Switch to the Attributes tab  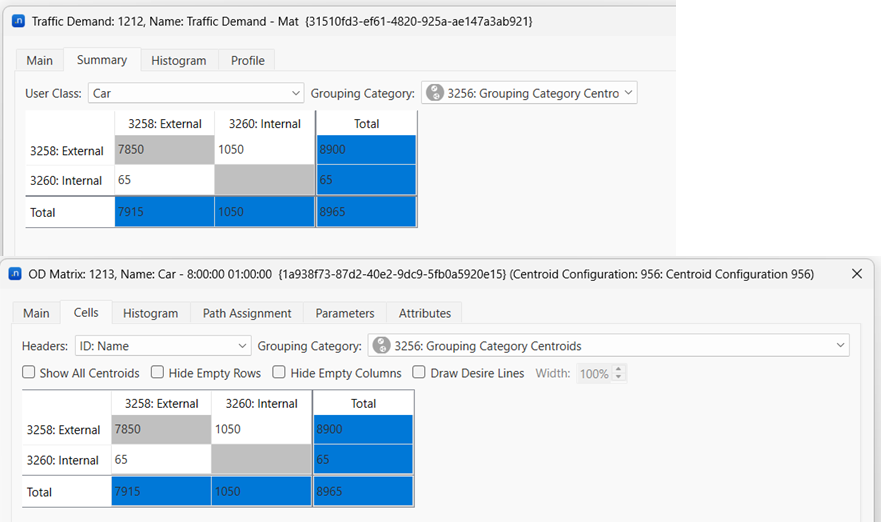click(x=424, y=313)
